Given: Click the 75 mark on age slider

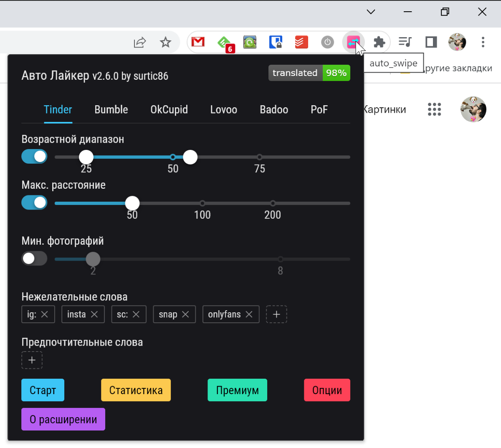Looking at the screenshot, I should (260, 157).
